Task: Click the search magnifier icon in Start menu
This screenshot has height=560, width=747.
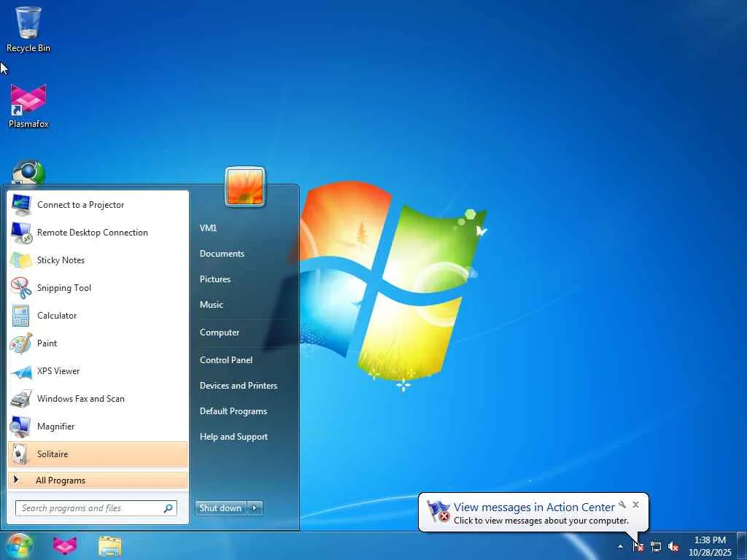Action: click(x=169, y=508)
